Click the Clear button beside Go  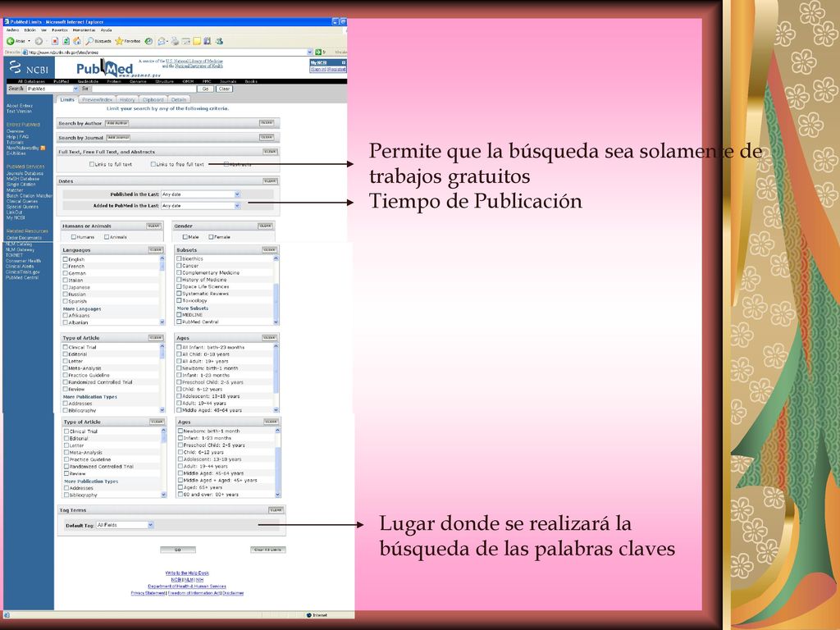coord(224,89)
